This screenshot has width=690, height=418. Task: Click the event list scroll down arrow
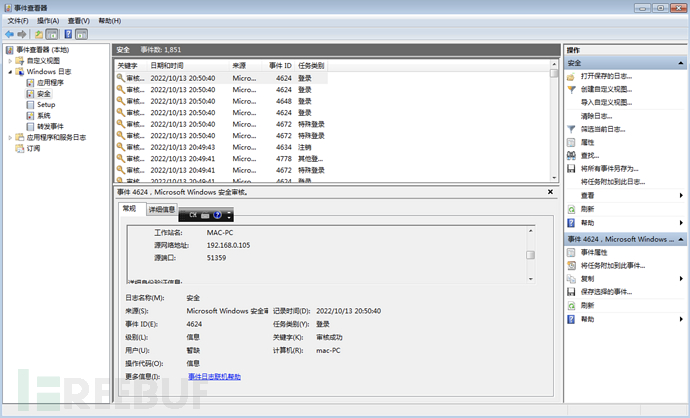pyautogui.click(x=554, y=178)
